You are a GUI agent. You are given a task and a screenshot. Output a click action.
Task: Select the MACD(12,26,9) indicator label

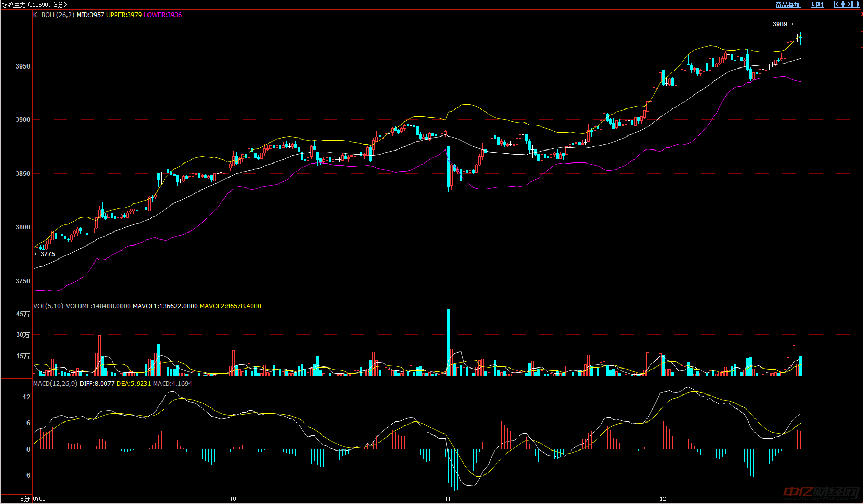(55, 384)
